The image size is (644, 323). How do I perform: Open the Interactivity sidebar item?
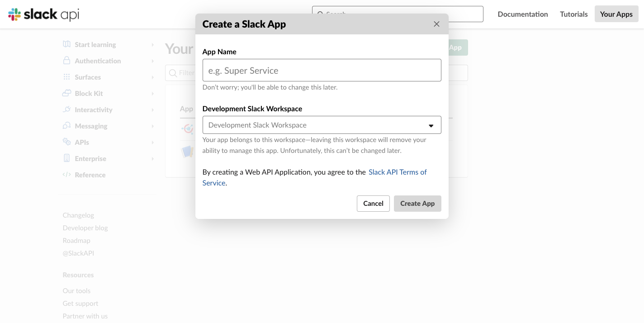[x=94, y=109]
